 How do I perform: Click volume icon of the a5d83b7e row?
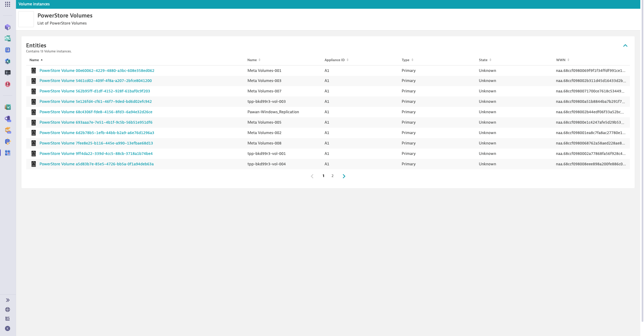[x=34, y=164]
